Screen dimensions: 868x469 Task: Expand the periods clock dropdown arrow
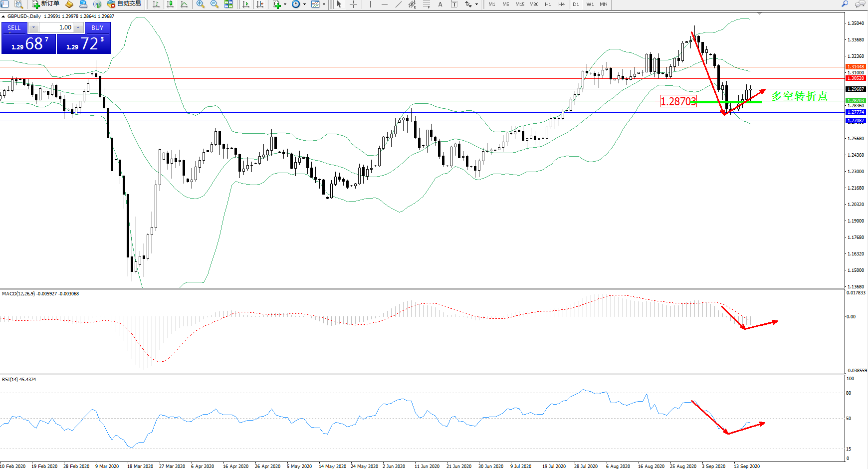tap(304, 4)
